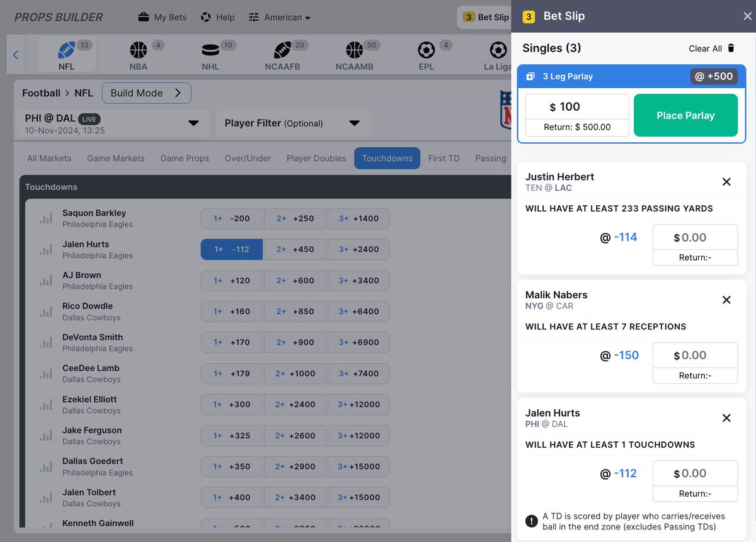Select the La Liga soccer ball icon
The width and height of the screenshot is (756, 542).
pos(498,50)
